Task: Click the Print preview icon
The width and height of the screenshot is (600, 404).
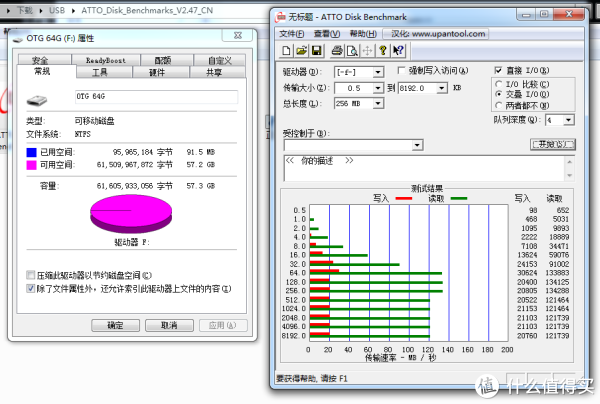Action: click(352, 50)
